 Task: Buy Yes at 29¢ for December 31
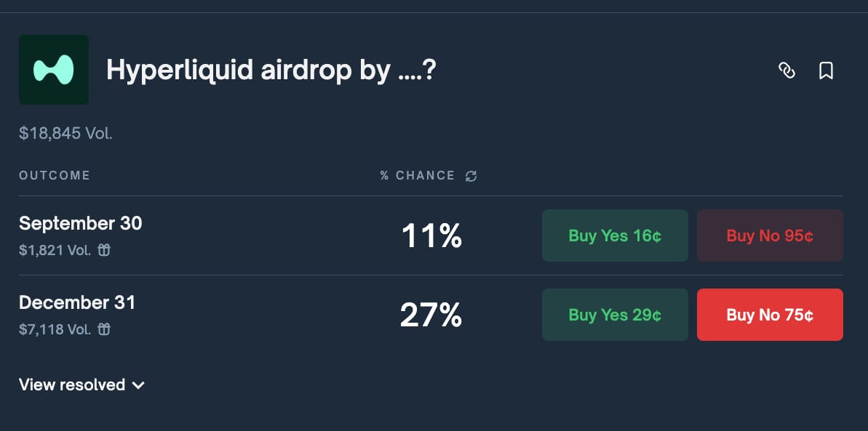click(x=615, y=314)
